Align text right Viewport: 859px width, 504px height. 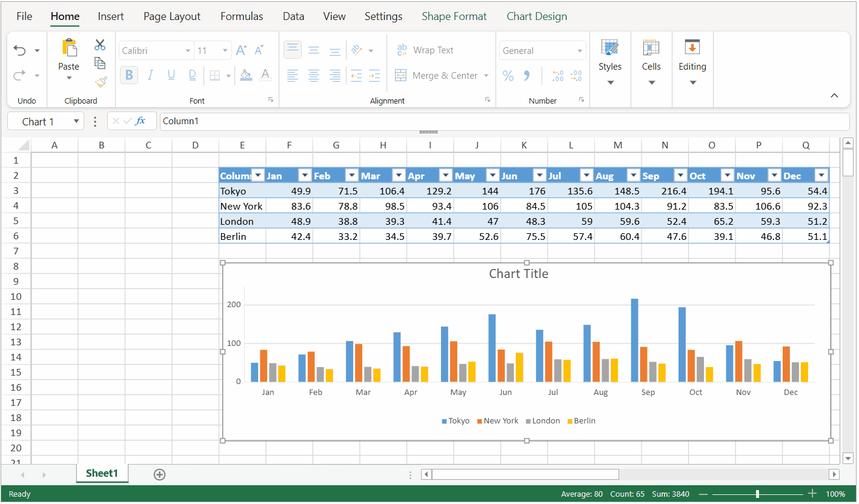click(334, 75)
